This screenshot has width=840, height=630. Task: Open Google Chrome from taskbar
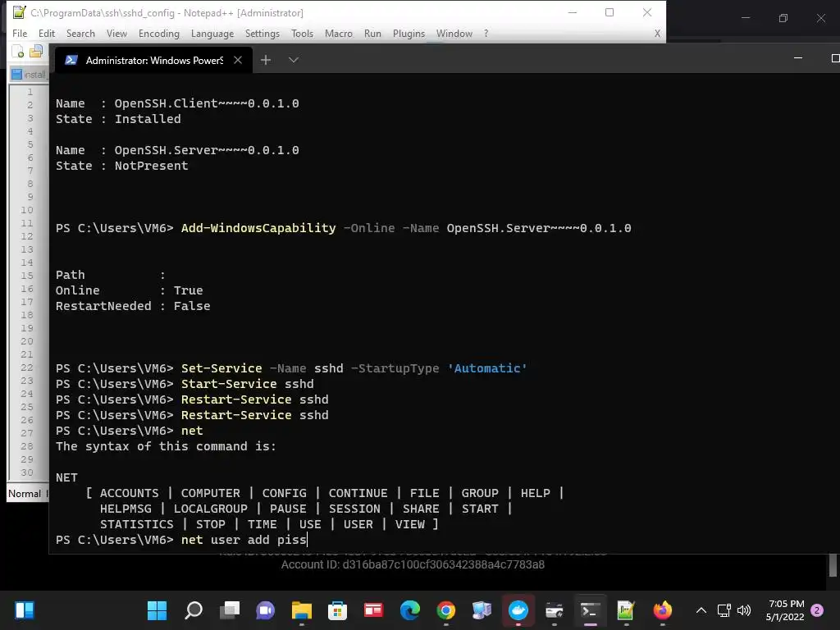click(445, 610)
